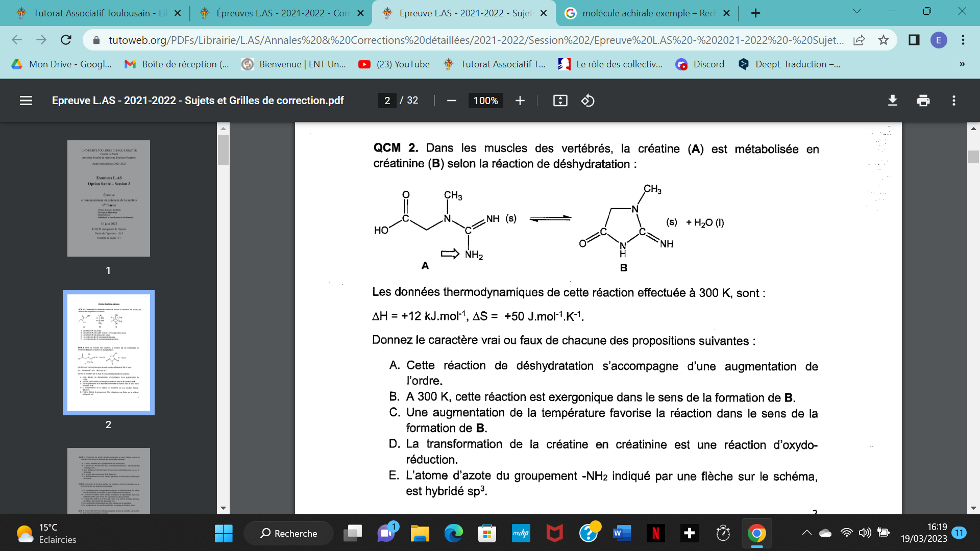Rotate the PDF counterclockwise
Viewport: 980px width, 551px height.
click(587, 101)
